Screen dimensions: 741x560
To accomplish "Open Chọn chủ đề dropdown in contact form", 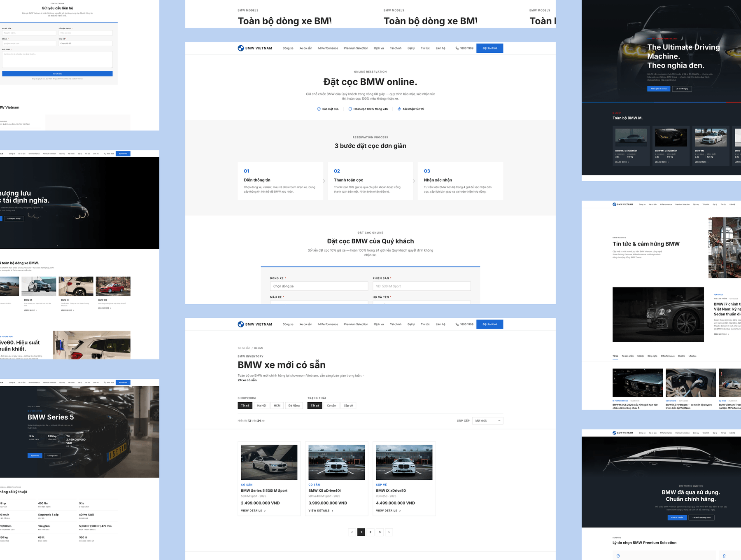I will coord(86,43).
